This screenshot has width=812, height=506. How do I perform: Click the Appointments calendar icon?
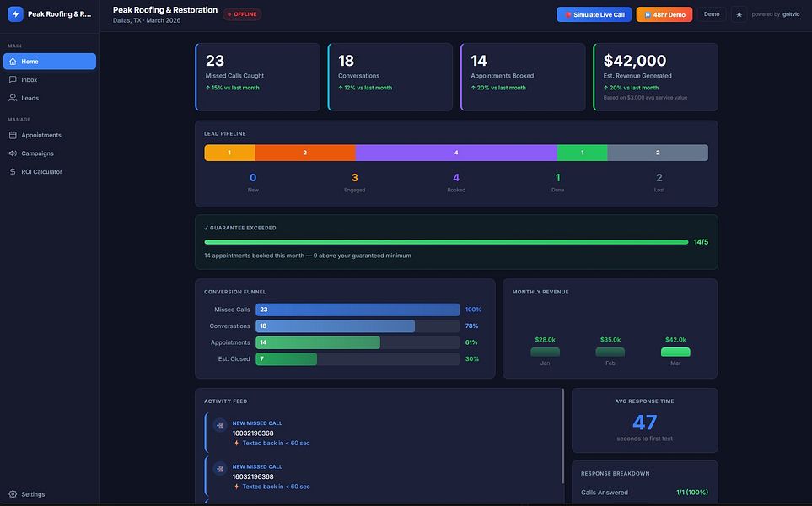[13, 135]
